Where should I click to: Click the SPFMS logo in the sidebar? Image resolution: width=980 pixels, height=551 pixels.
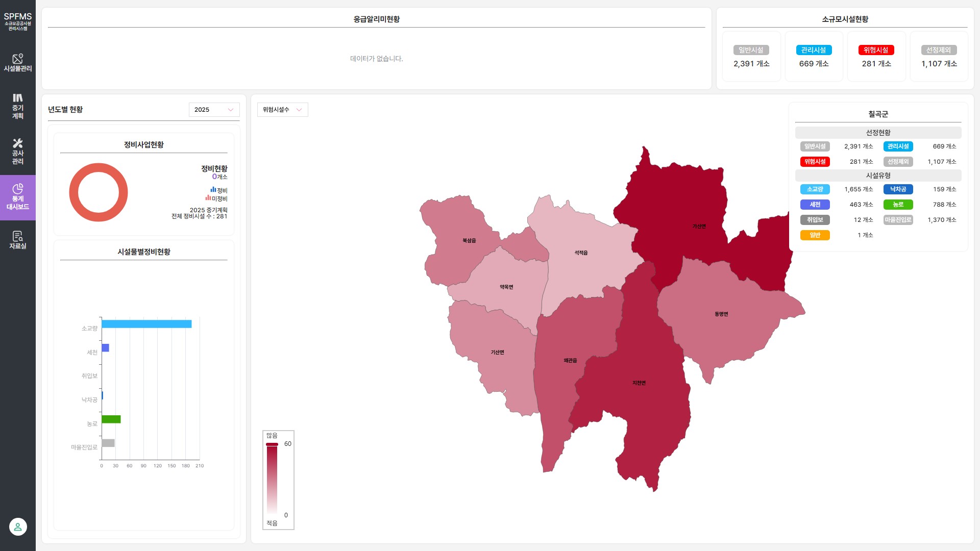[18, 21]
